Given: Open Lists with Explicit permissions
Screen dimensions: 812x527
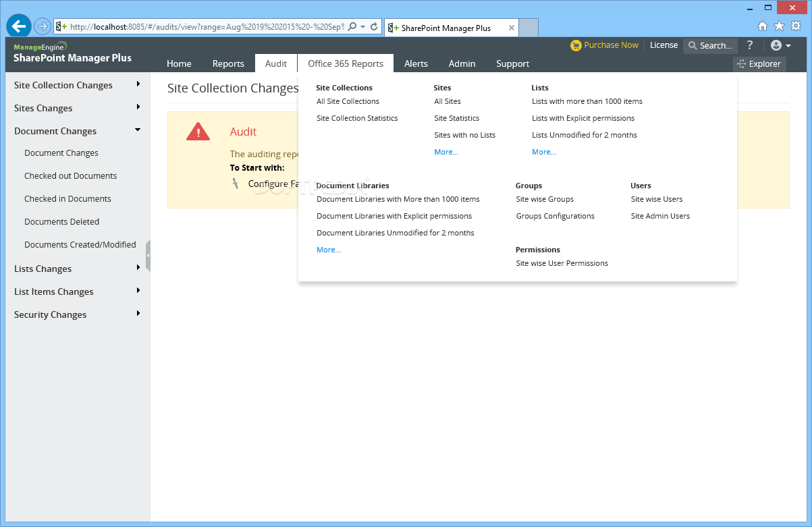Looking at the screenshot, I should [x=583, y=118].
